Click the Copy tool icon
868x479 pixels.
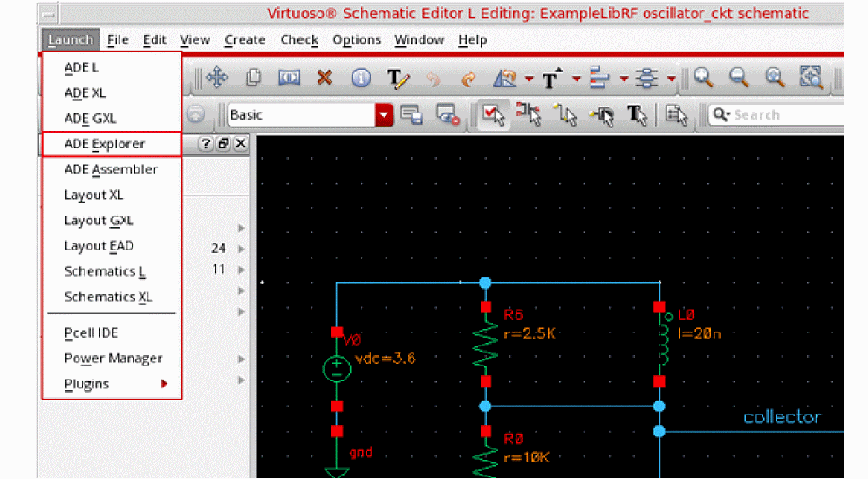(254, 79)
